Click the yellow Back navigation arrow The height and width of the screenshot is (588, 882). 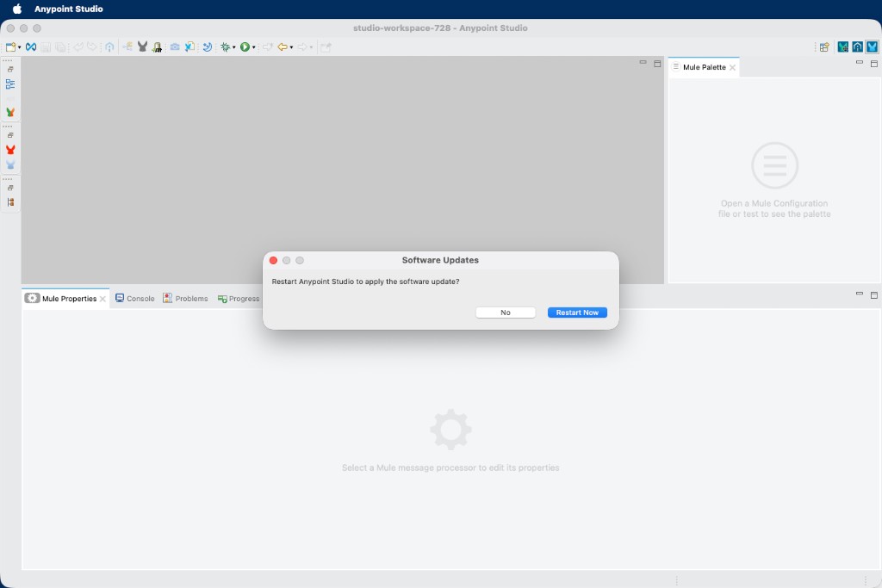click(x=283, y=47)
